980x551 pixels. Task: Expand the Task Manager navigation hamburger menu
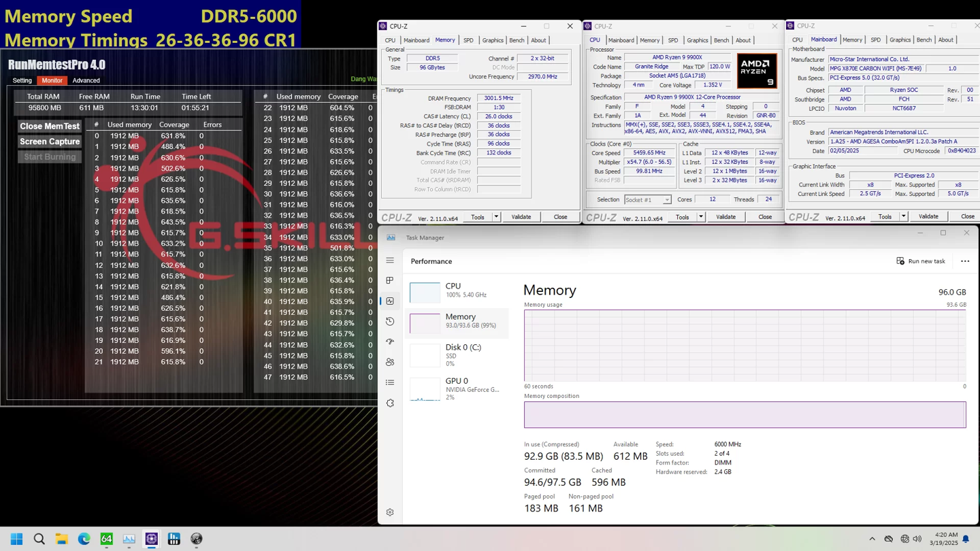tap(390, 259)
